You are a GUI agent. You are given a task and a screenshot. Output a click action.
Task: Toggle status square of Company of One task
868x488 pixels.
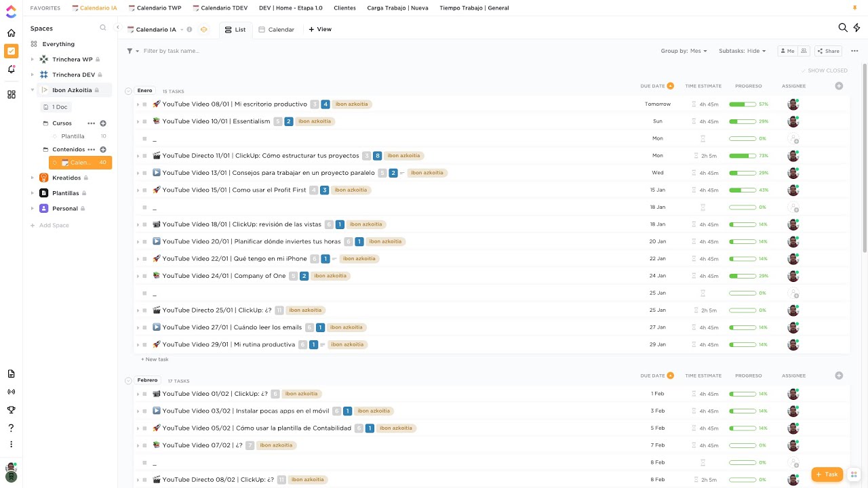pos(144,276)
